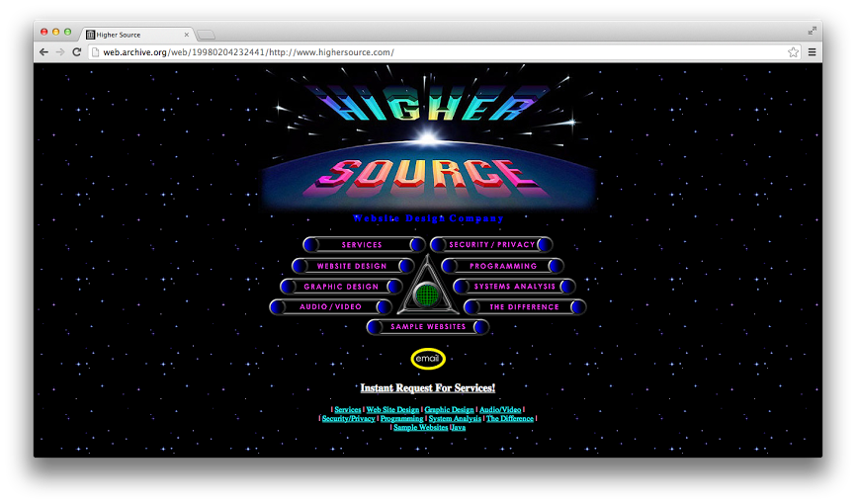Screen dimensions: 856x504
Task: Open a new tab with the new-tab button
Action: click(x=206, y=35)
